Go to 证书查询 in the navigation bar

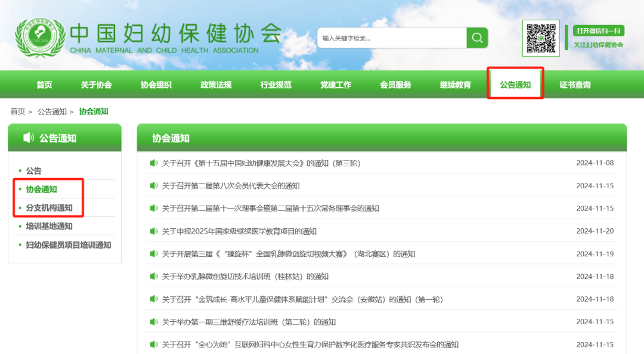(575, 85)
